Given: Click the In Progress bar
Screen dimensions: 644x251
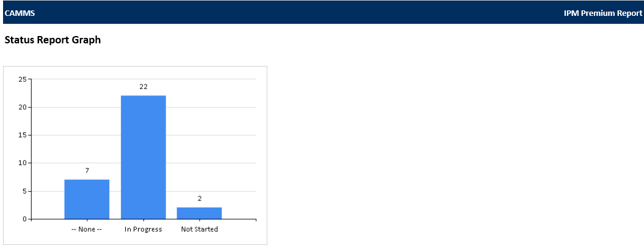Looking at the screenshot, I should (143, 158).
